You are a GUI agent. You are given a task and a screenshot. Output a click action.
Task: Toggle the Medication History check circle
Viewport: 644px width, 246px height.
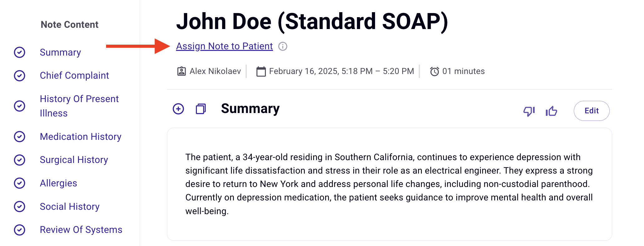click(x=20, y=136)
